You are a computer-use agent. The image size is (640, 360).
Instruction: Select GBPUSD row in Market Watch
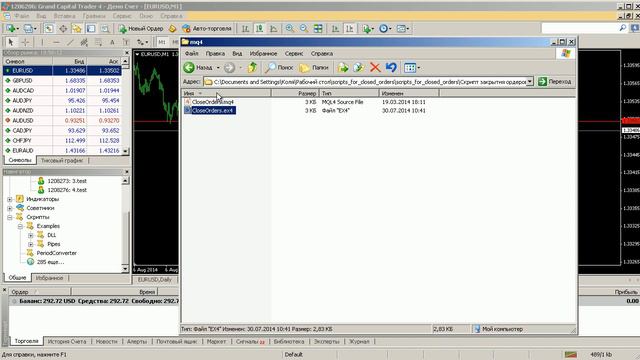point(62,81)
